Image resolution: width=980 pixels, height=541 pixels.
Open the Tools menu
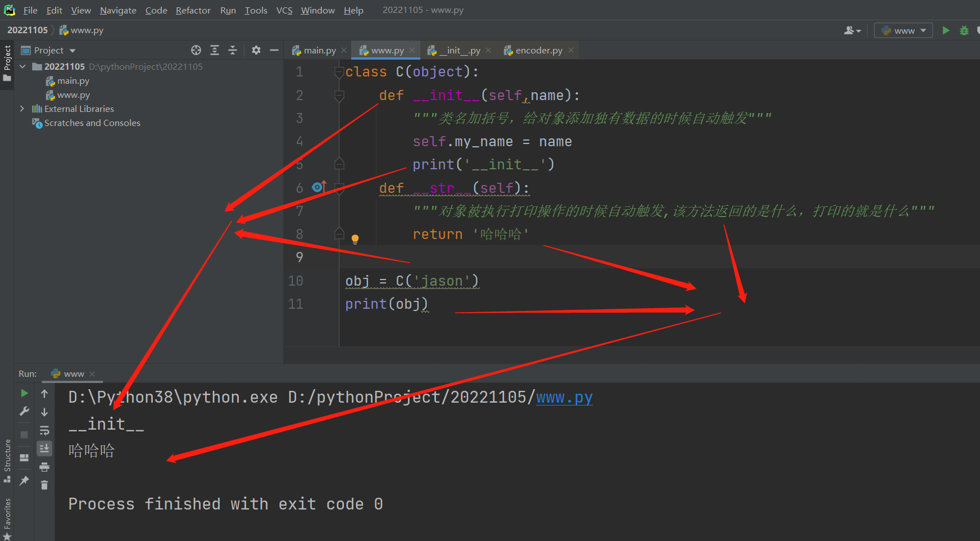pyautogui.click(x=256, y=10)
